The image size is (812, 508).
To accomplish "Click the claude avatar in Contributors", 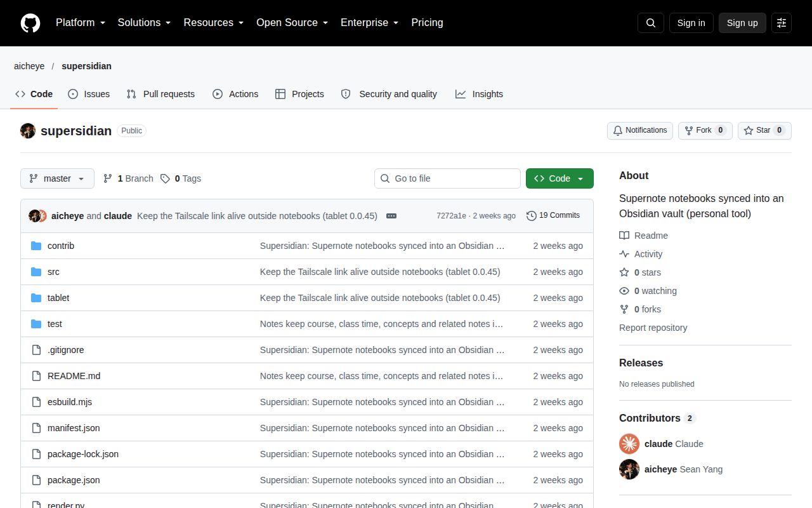I will click(629, 444).
